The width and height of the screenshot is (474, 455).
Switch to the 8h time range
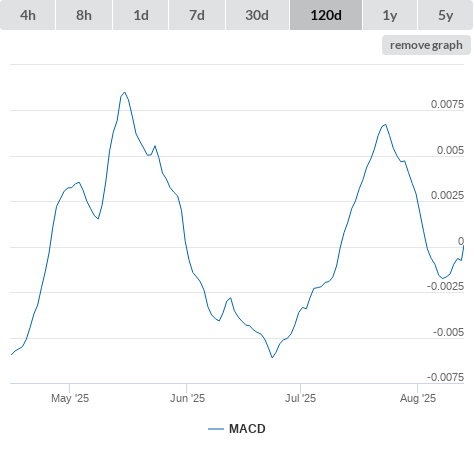coord(84,15)
